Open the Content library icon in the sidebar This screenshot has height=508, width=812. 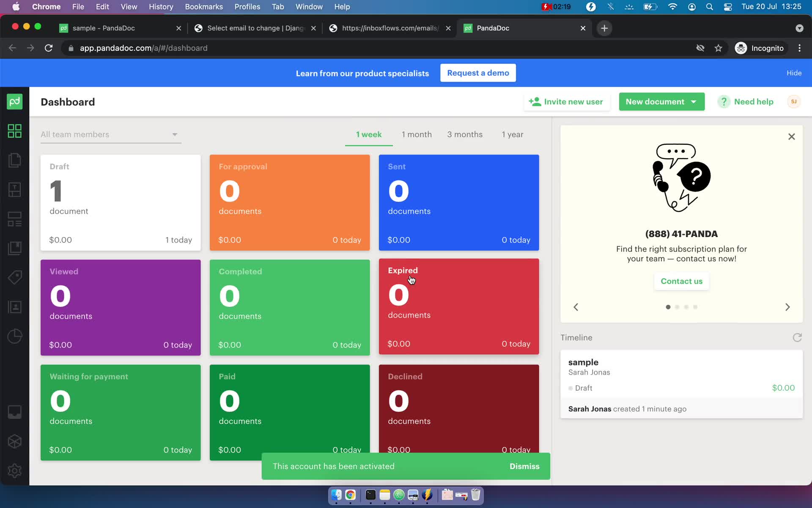pos(14,248)
